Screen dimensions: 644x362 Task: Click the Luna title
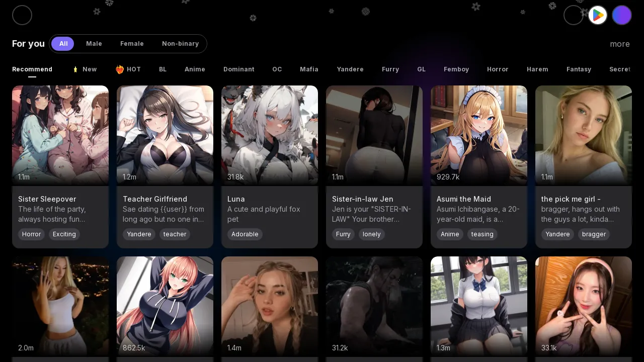pos(236,199)
